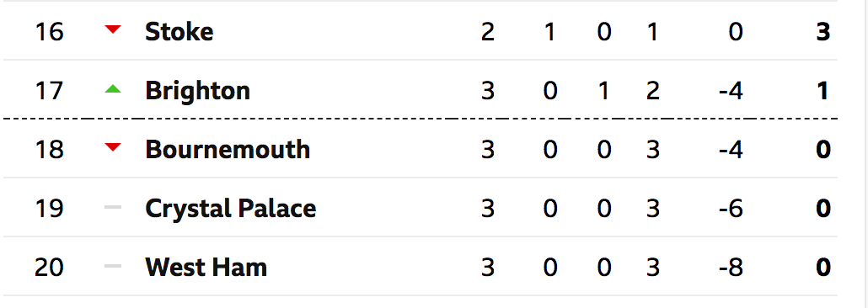Viewport: 868px width, 308px height.
Task: Open the Stoke team link
Action: coord(179,32)
